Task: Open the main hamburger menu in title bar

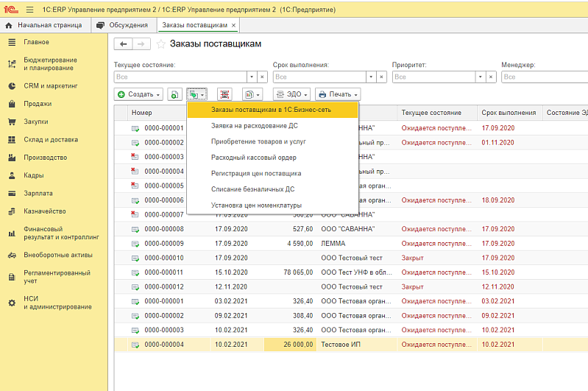Action: tap(29, 8)
